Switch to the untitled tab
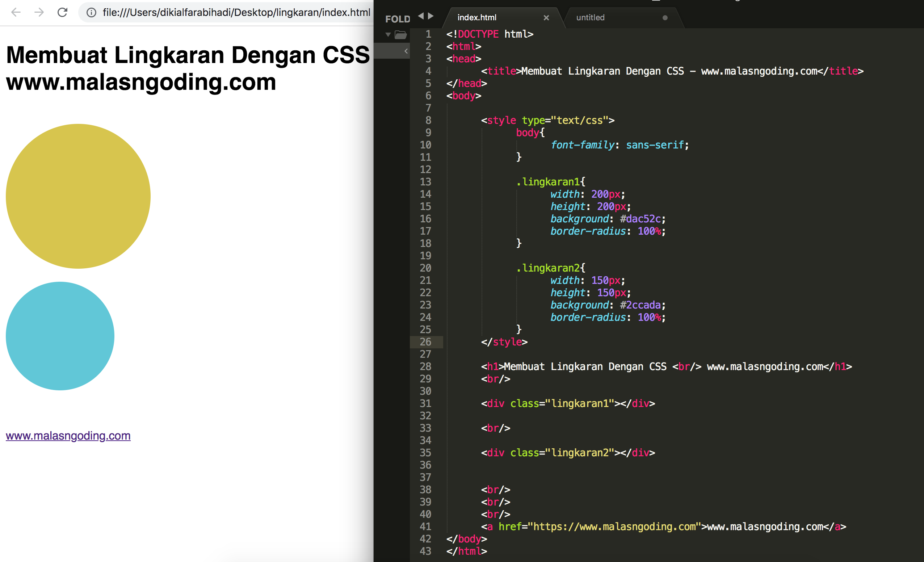 590,18
